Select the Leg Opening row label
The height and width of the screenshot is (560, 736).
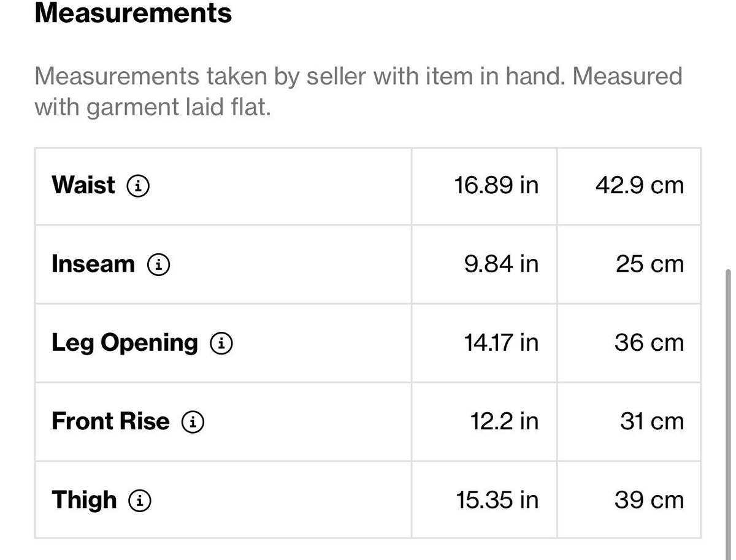click(125, 343)
